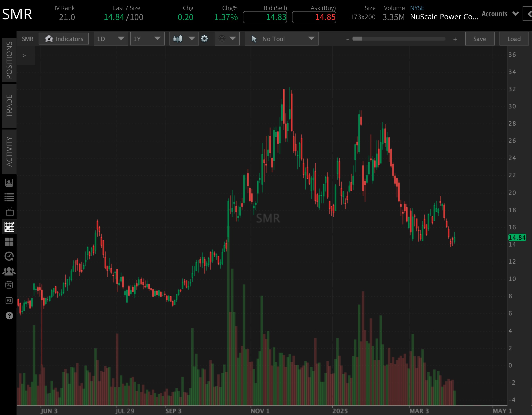532x415 pixels.
Task: Open the grid layout icon in sidebar
Action: coord(9,242)
